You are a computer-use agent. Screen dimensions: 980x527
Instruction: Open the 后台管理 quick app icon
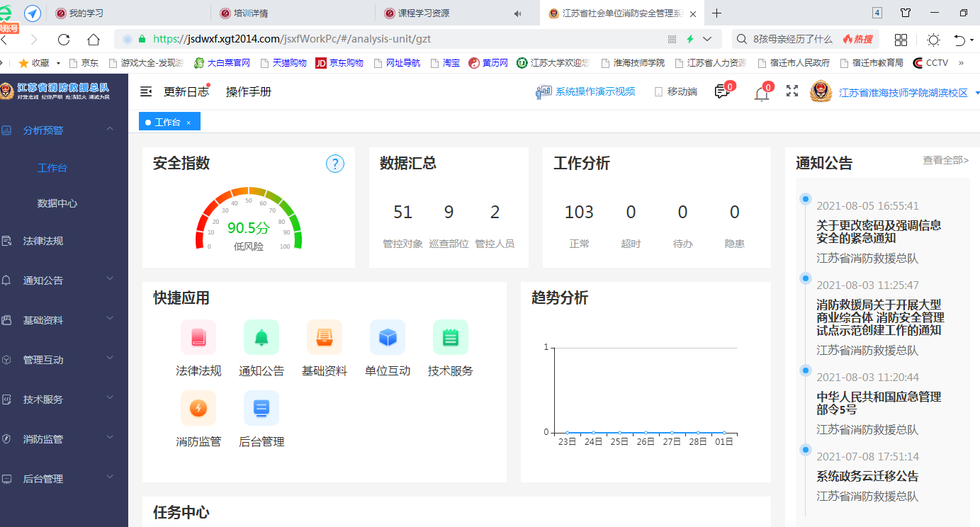click(261, 408)
